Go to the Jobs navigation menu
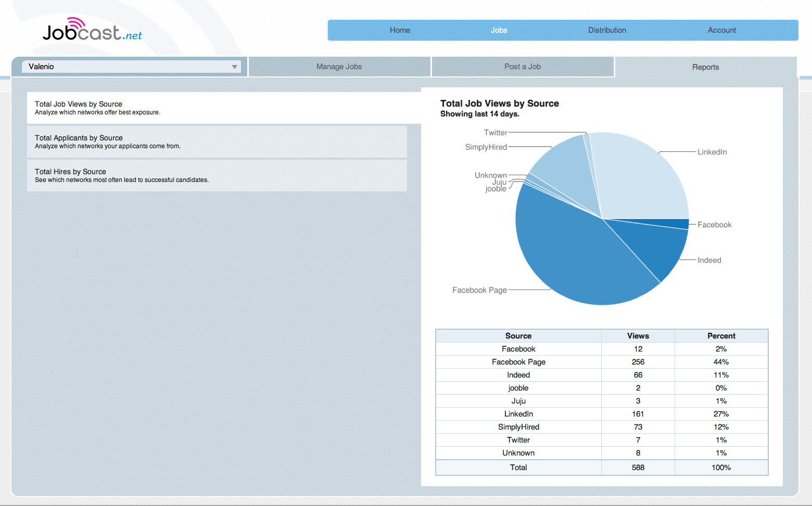812x506 pixels. tap(499, 30)
